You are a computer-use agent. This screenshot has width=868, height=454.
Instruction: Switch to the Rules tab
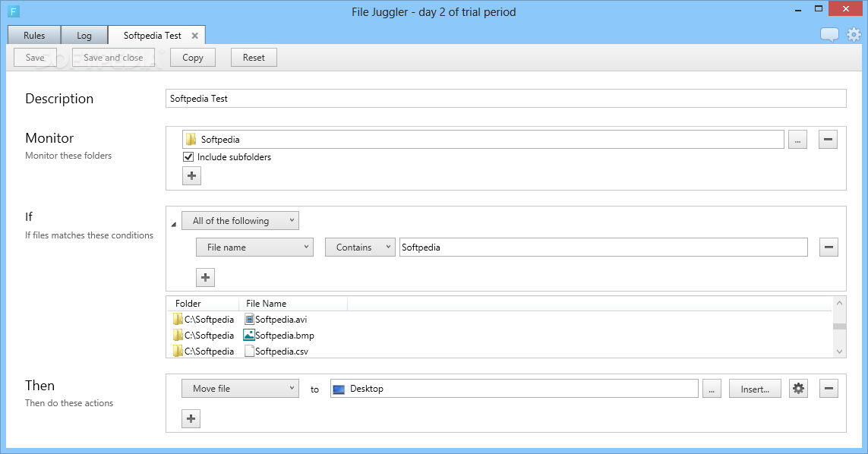[x=34, y=36]
